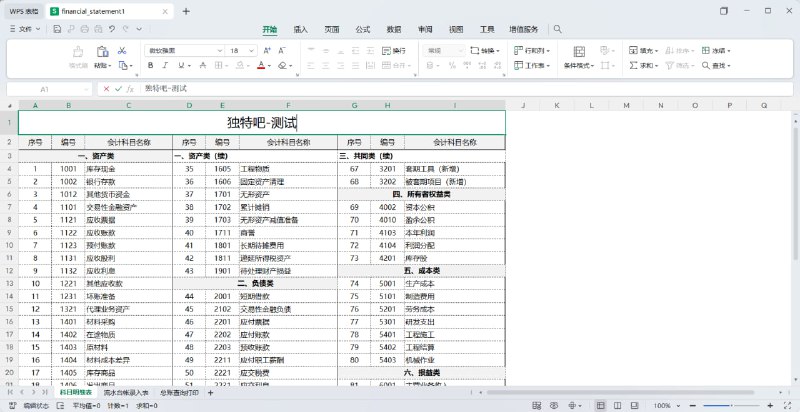800x412 pixels.
Task: Click the Cut scissors icon
Action: tap(122, 50)
